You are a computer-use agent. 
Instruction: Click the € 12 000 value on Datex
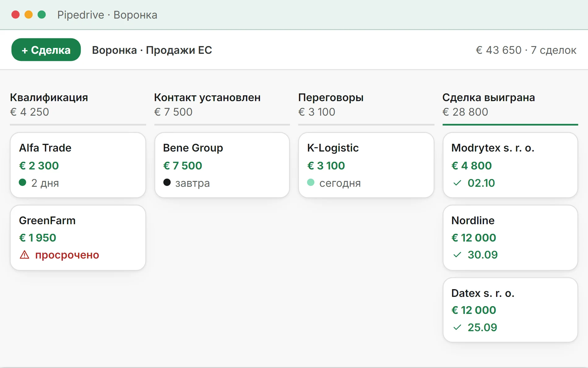[x=474, y=310]
